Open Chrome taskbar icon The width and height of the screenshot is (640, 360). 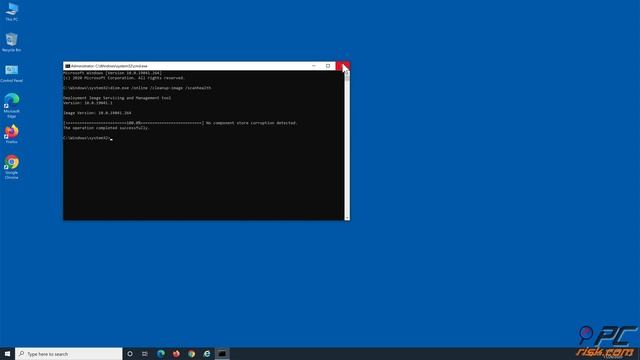click(x=191, y=354)
